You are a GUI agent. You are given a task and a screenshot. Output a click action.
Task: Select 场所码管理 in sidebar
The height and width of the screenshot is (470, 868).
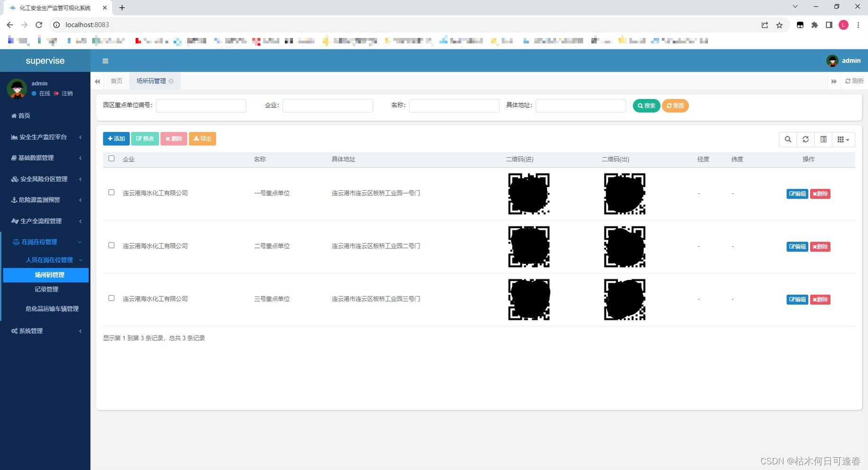coord(46,275)
